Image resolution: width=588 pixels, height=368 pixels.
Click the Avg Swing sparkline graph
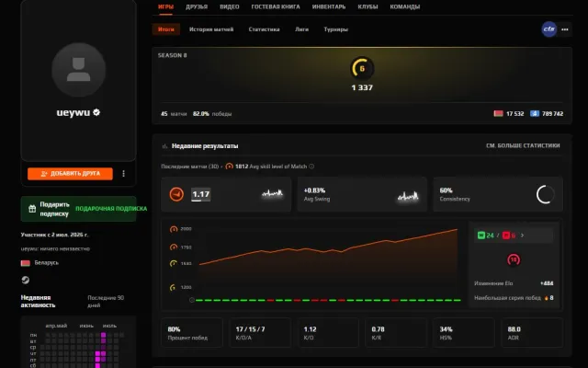click(408, 195)
